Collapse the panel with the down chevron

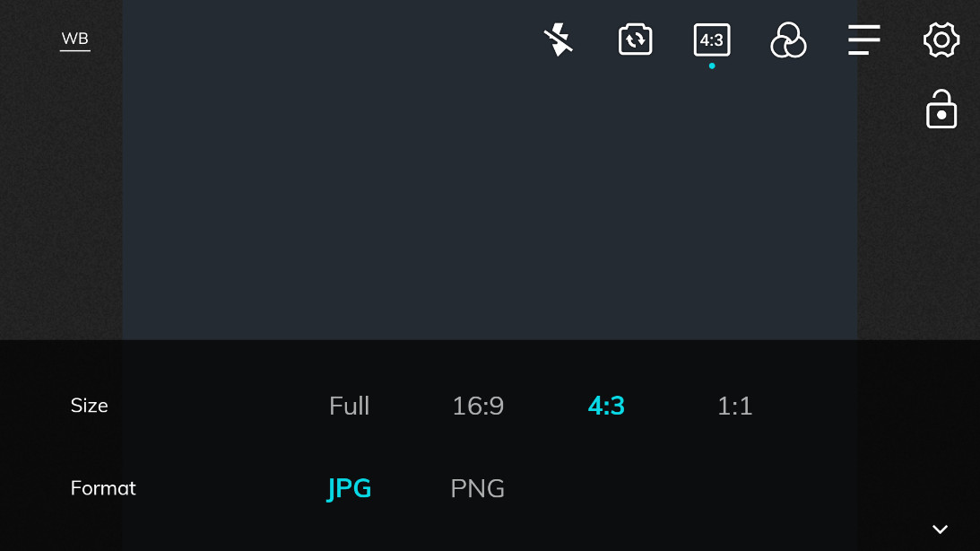pyautogui.click(x=940, y=529)
